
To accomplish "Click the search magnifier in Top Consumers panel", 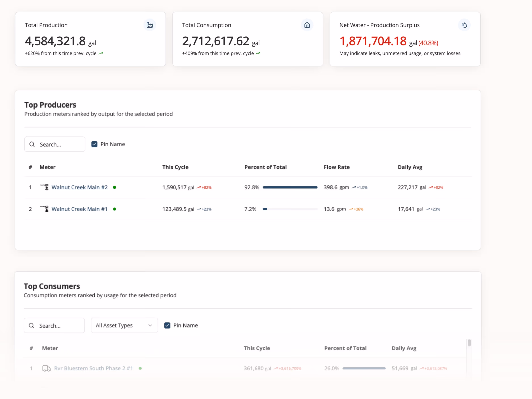I will pyautogui.click(x=31, y=325).
